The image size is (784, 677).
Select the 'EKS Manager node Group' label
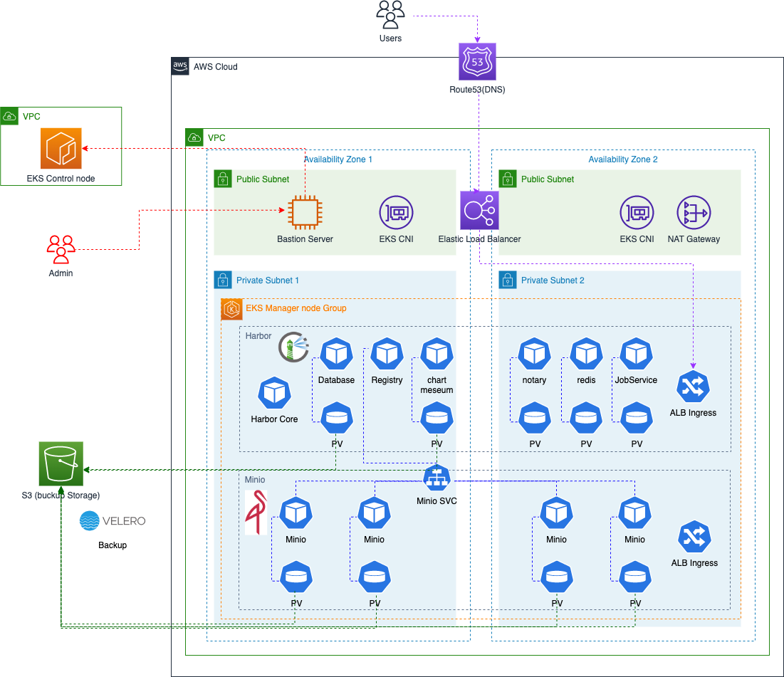pyautogui.click(x=296, y=308)
